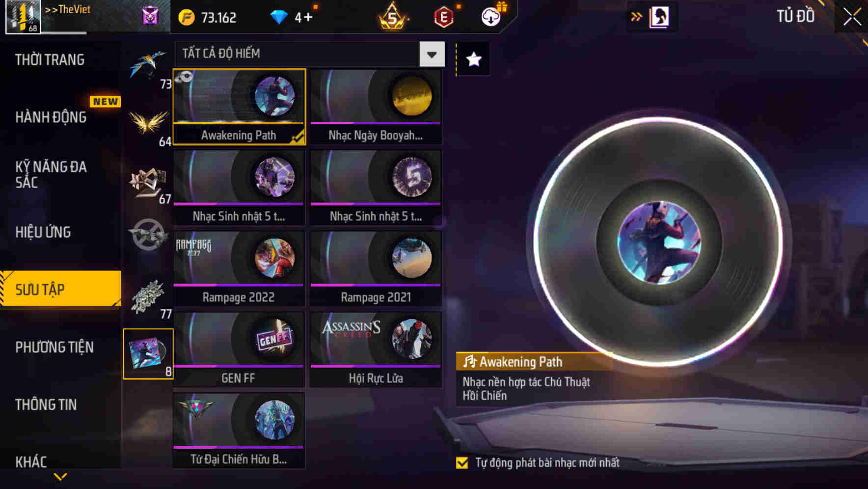Expand the sidebar with yellow down chevron
The width and height of the screenshot is (868, 489).
(60, 476)
